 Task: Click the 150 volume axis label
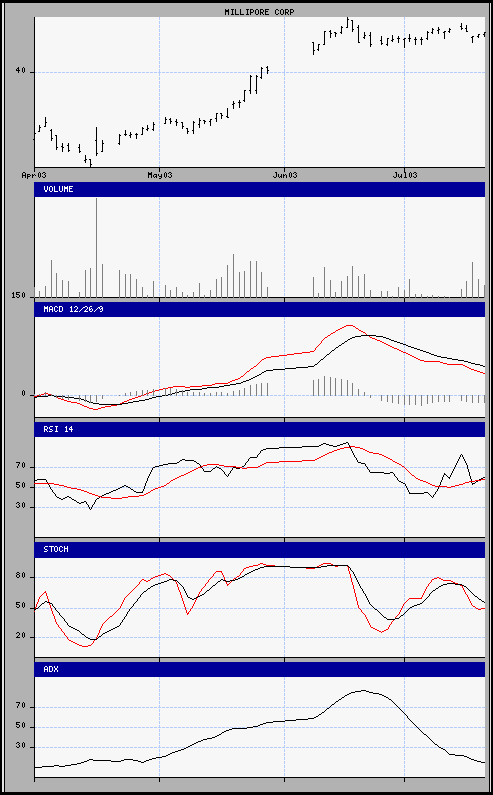click(19, 295)
